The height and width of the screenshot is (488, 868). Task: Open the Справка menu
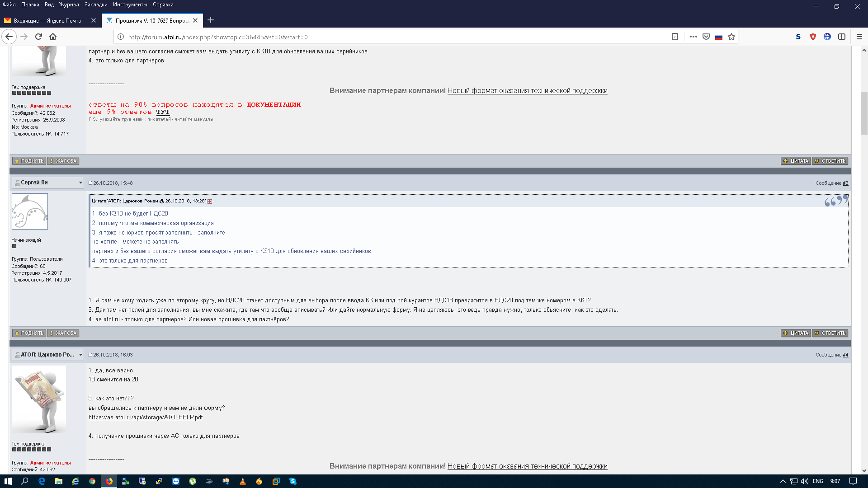pos(163,5)
